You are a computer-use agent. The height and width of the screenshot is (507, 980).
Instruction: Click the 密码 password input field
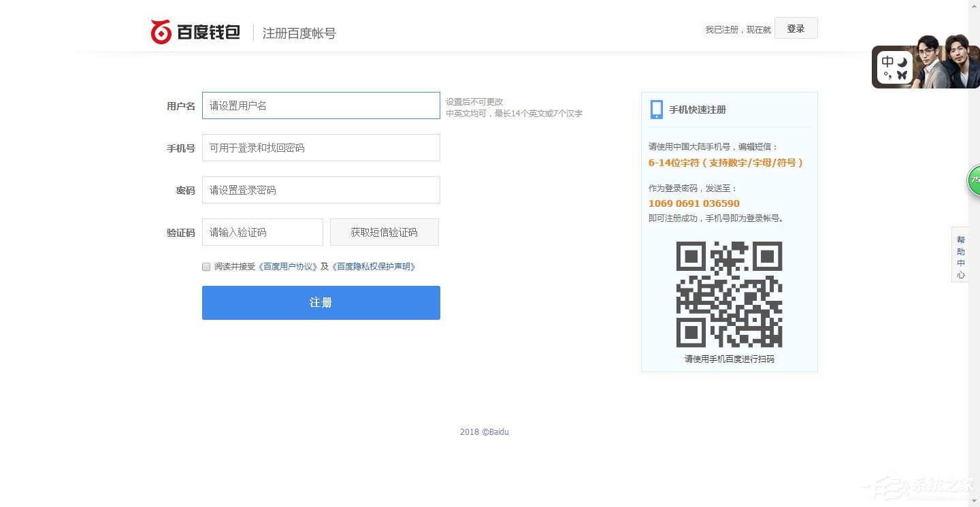321,190
